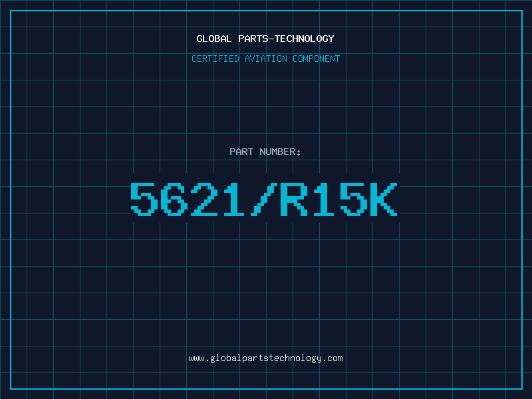Click the word CERTIFIED in the subtitle

(x=215, y=59)
